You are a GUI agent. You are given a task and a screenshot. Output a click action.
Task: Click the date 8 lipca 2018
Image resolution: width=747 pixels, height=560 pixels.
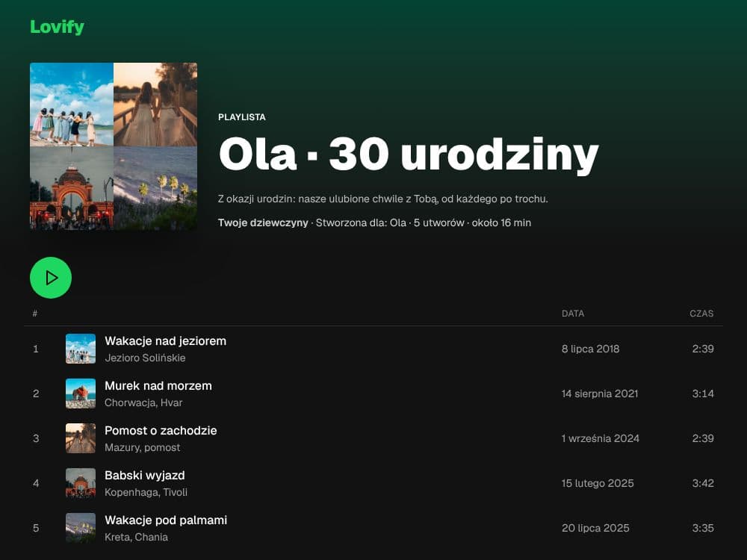click(x=590, y=349)
